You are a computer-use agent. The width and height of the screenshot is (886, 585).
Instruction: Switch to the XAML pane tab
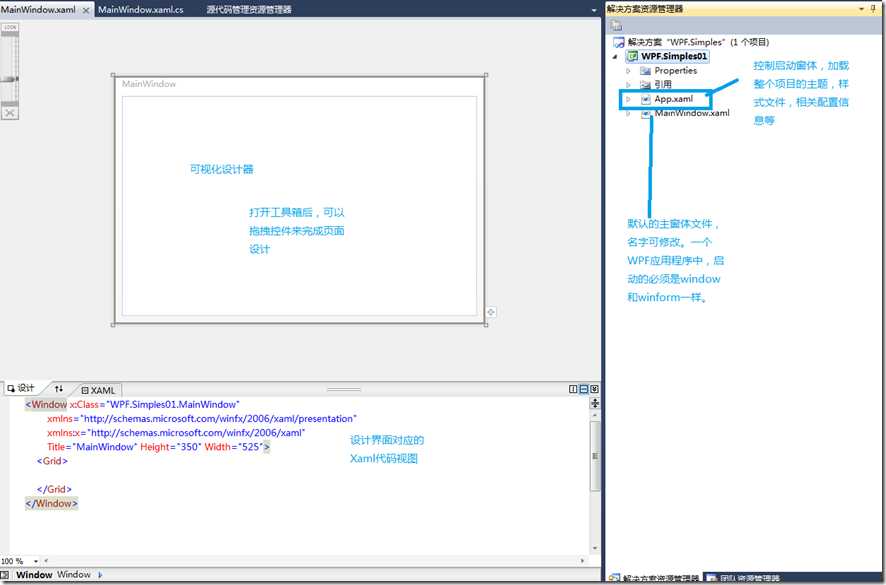(98, 390)
